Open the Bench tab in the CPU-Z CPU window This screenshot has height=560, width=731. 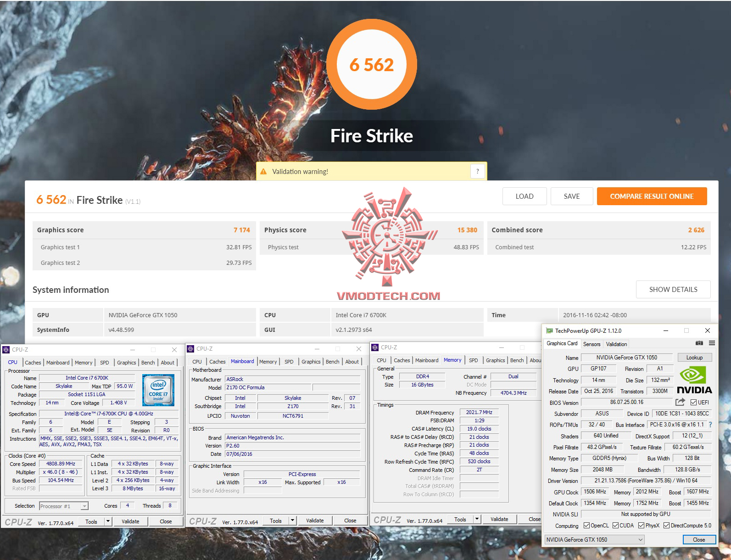(148, 363)
